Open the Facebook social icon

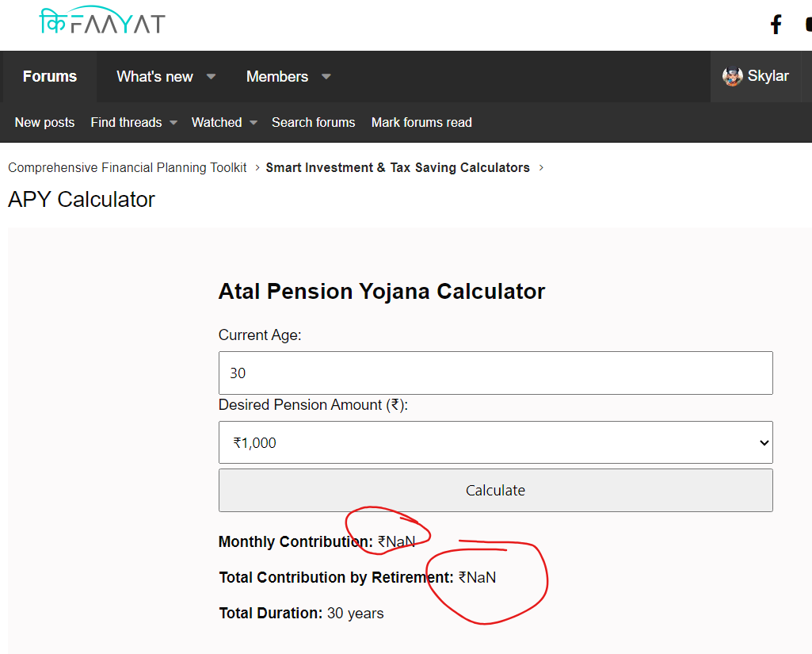point(776,25)
